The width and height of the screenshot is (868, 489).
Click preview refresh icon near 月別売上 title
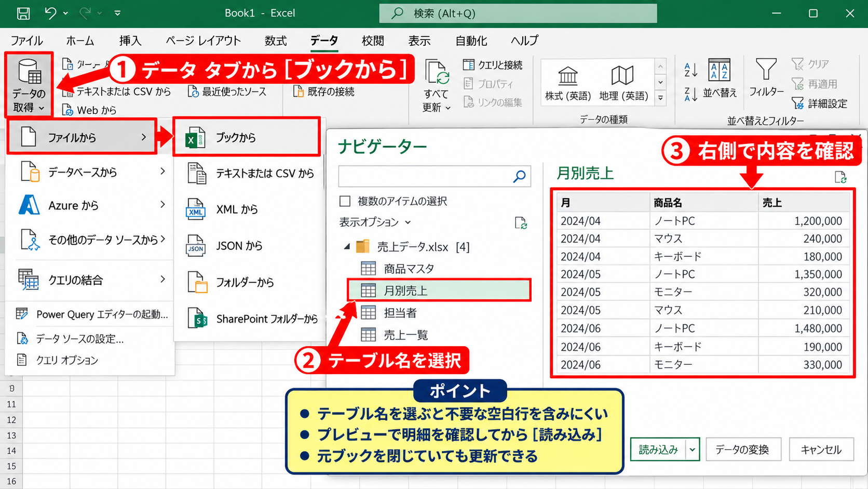pos(840,177)
